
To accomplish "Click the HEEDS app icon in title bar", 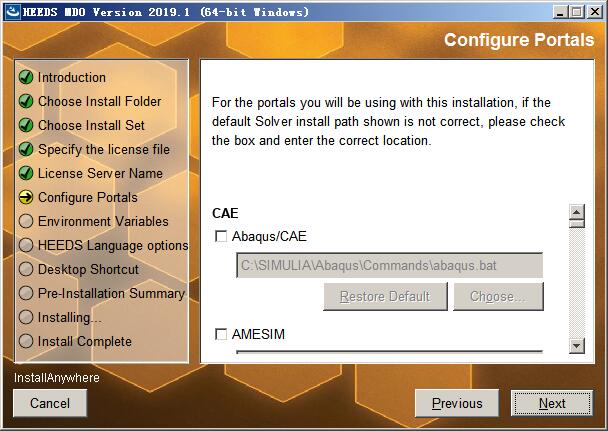I will pos(12,12).
